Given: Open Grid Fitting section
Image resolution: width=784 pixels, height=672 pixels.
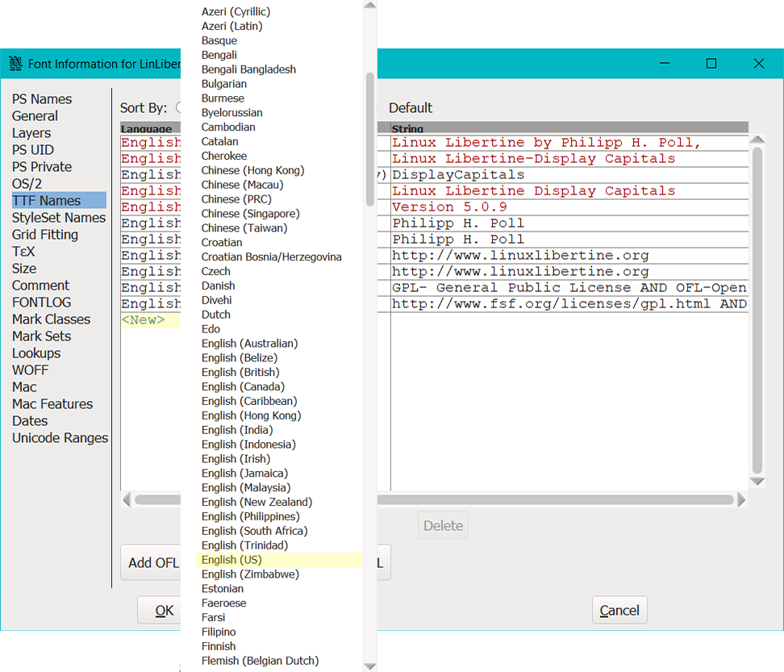Looking at the screenshot, I should tap(45, 235).
